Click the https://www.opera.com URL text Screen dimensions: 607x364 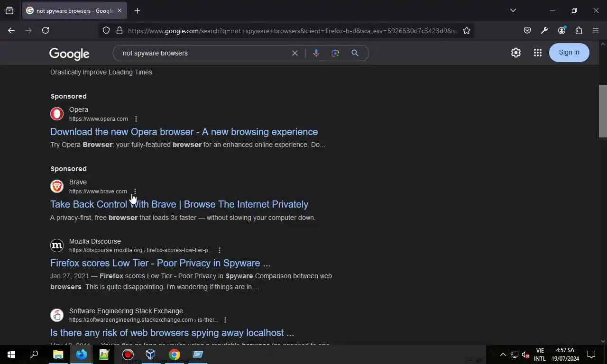[99, 119]
